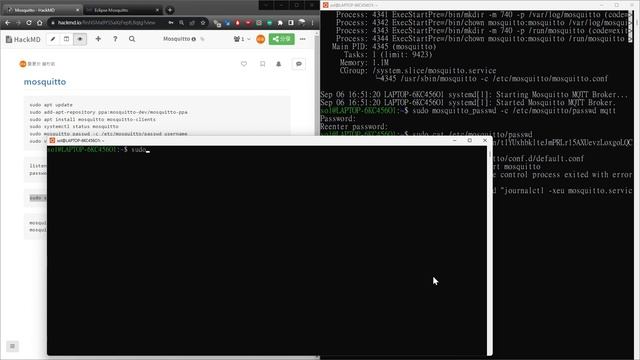Open the red drop extension icon
Image resolution: width=640 pixels, height=360 pixels.
[238, 23]
